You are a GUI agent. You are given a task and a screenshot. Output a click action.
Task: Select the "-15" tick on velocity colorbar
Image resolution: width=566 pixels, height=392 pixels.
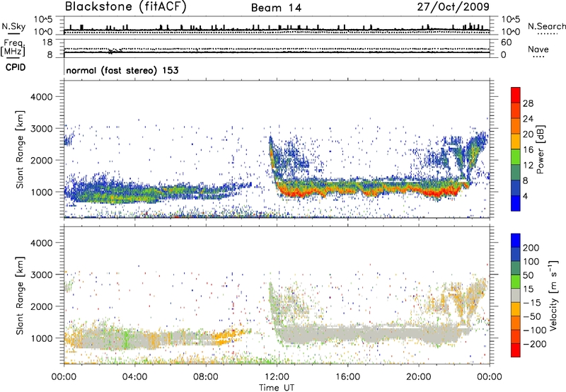(531, 302)
